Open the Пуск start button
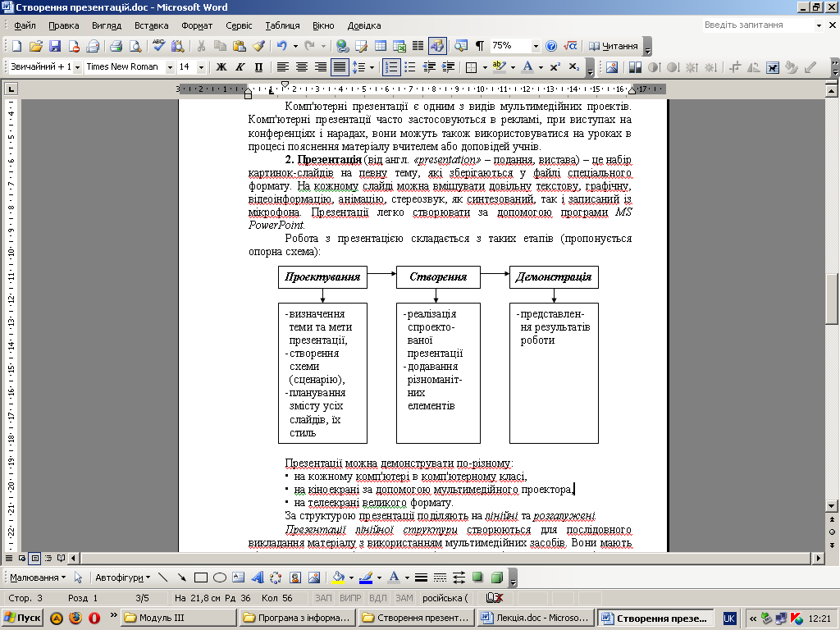840x630 pixels. (22, 618)
